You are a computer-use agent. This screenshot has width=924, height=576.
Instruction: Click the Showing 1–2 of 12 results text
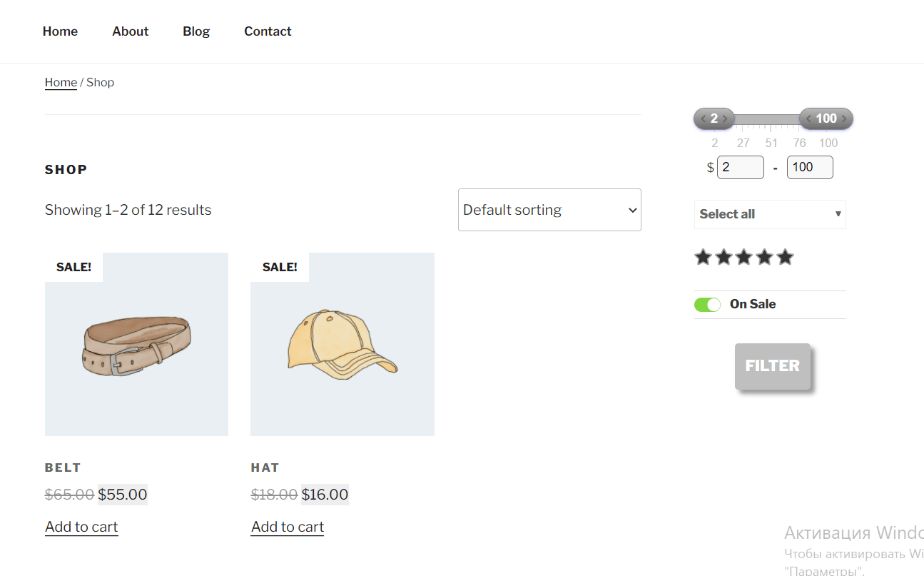pyautogui.click(x=128, y=210)
